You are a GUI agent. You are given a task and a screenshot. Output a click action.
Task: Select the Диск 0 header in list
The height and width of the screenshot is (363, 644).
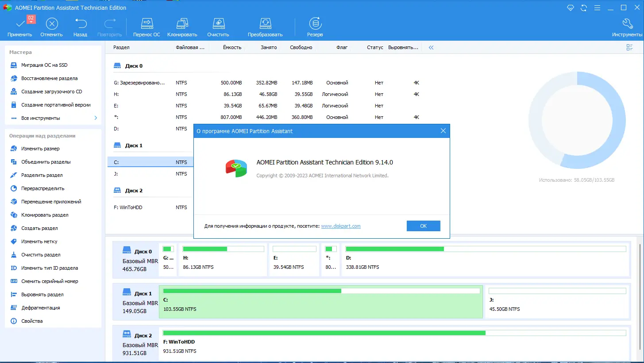(x=128, y=66)
